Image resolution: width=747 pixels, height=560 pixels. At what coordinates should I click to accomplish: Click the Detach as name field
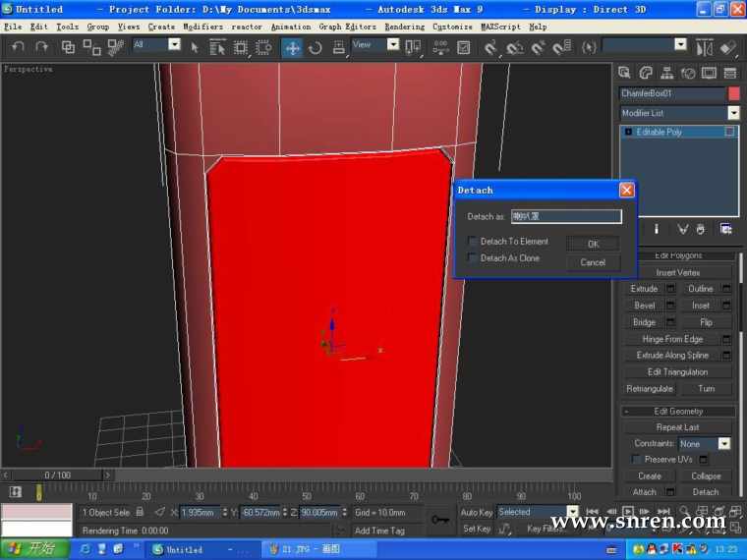click(566, 217)
